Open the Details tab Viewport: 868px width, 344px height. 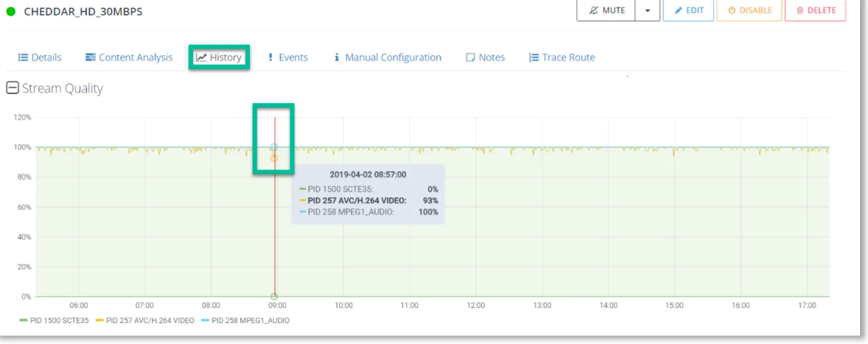click(40, 57)
